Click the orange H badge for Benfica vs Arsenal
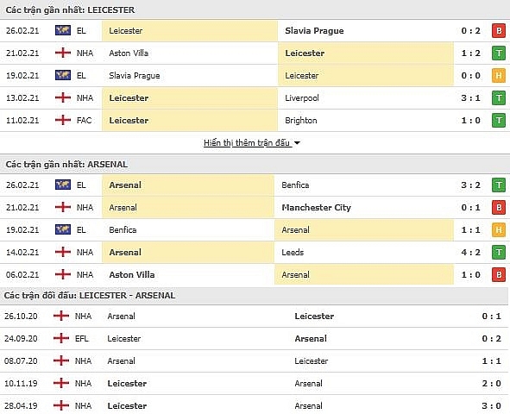Screen dimensions: 510x420 [x=499, y=229]
